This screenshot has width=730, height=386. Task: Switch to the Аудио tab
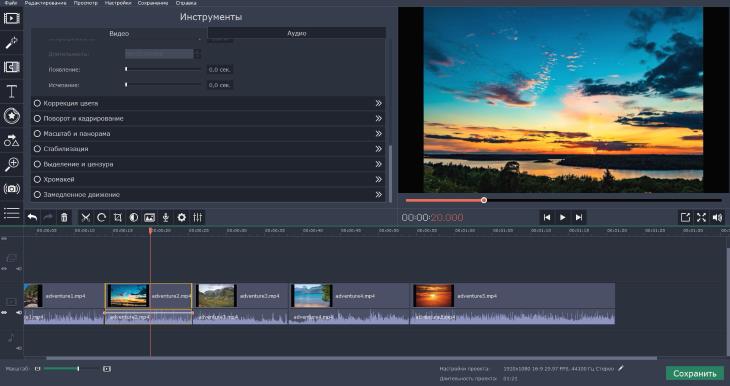coord(297,34)
